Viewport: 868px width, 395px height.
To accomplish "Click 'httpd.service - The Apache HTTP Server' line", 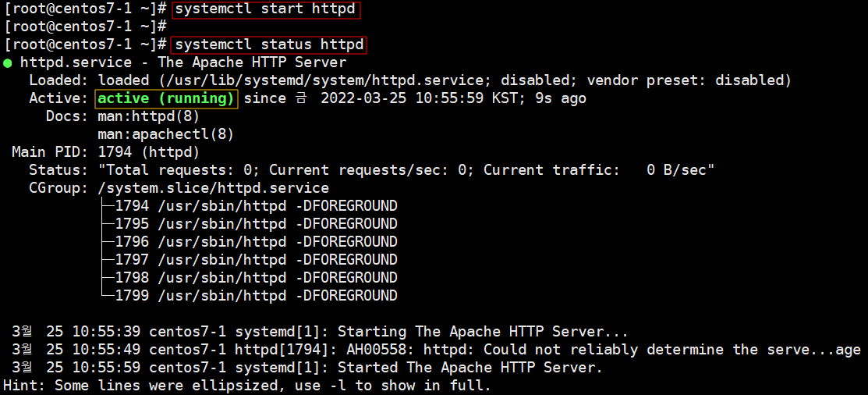I will (x=183, y=62).
